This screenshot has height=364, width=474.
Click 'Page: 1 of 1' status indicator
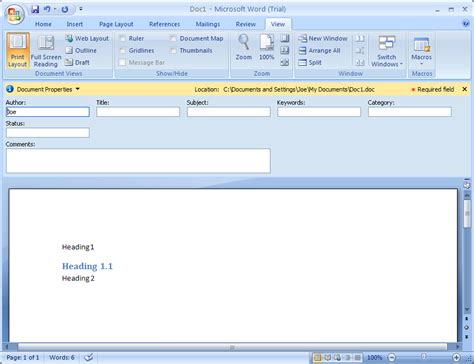[23, 358]
